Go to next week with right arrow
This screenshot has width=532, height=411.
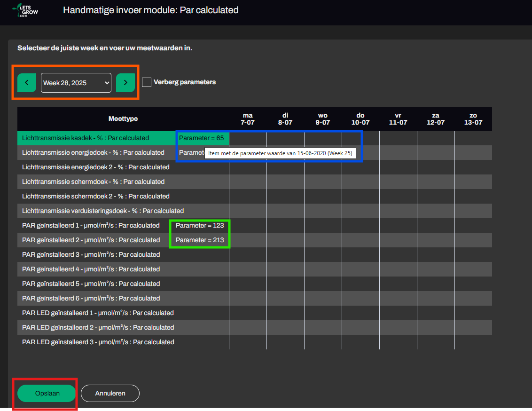125,83
